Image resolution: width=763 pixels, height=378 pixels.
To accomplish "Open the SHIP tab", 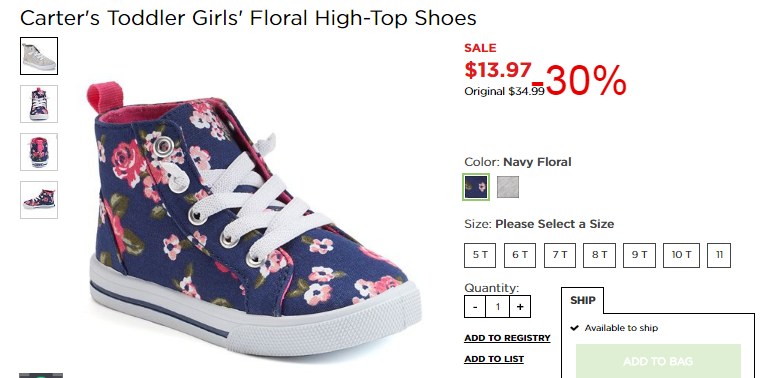I will pyautogui.click(x=582, y=300).
